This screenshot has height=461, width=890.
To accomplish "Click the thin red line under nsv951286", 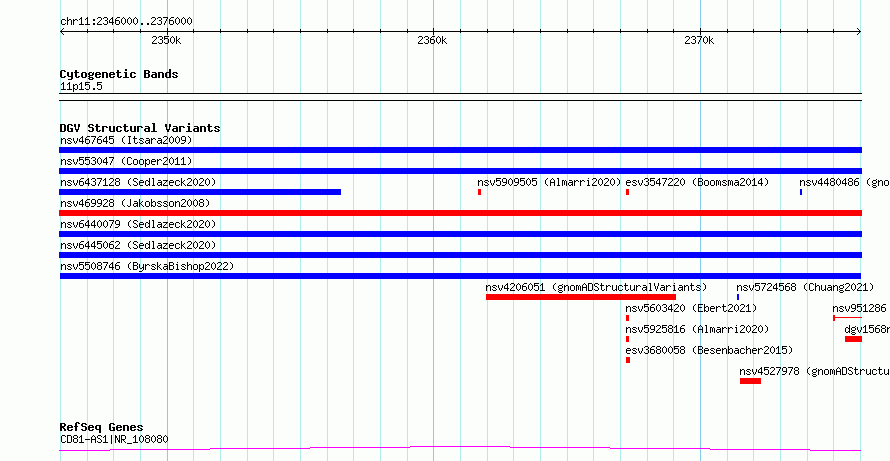I will click(x=847, y=318).
